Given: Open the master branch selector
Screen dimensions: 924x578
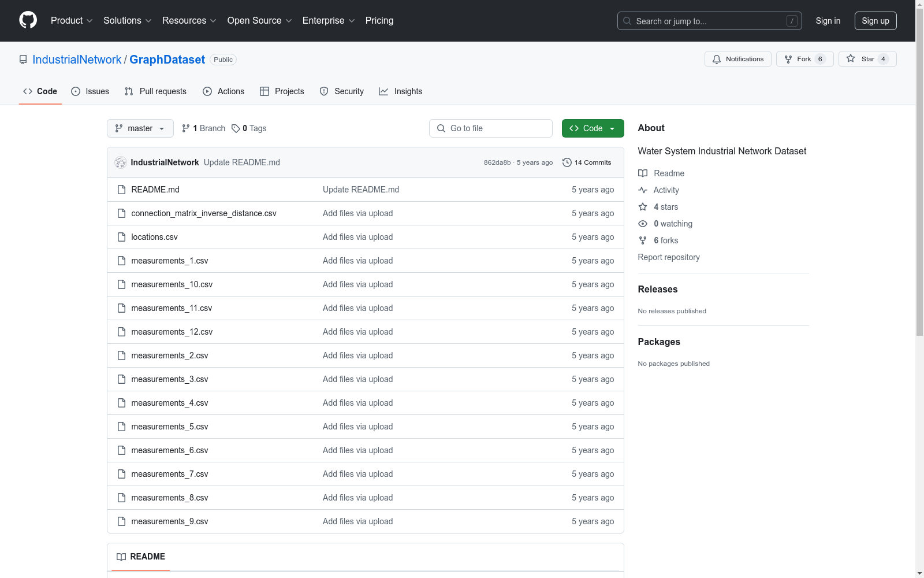Looking at the screenshot, I should [x=140, y=128].
